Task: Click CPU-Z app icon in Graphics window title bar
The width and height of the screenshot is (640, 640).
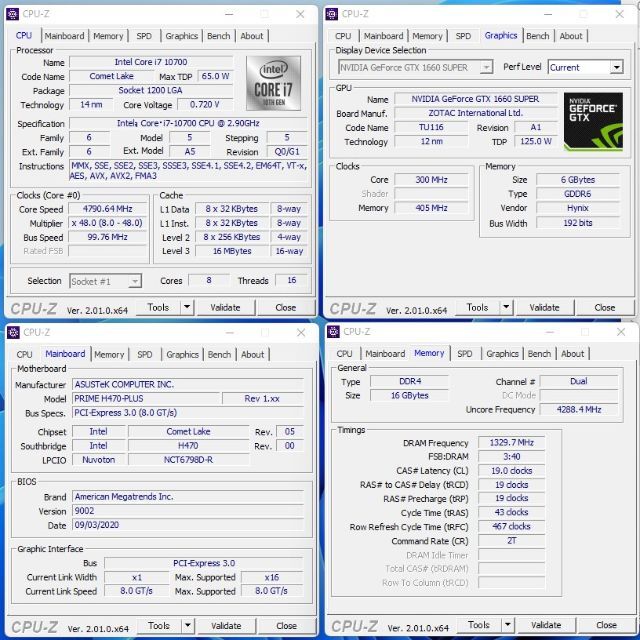Action: tap(331, 14)
